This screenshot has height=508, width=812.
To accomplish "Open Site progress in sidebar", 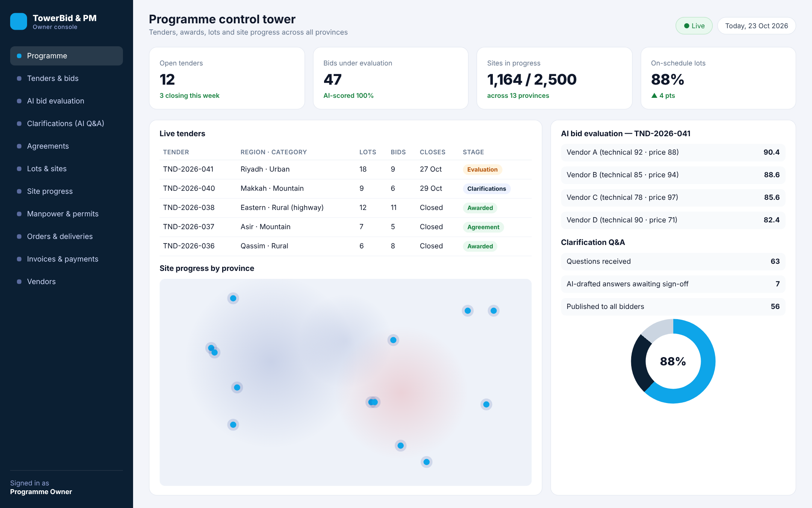I will [67, 191].
